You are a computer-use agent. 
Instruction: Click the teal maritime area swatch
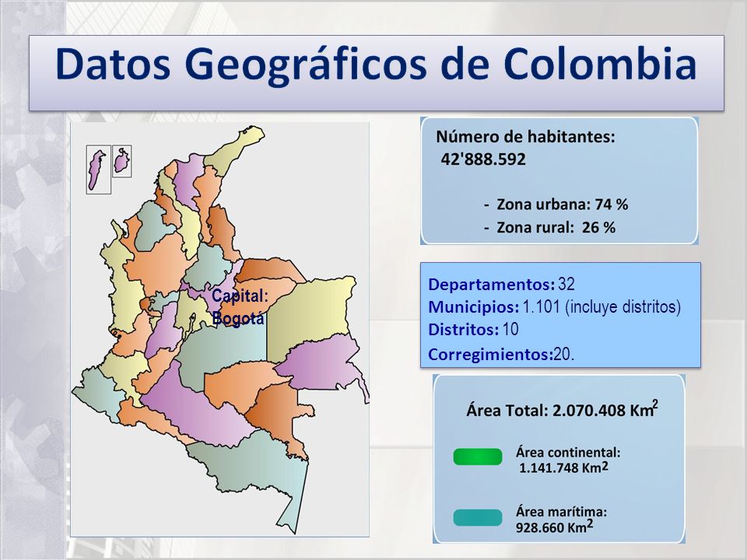point(477,518)
